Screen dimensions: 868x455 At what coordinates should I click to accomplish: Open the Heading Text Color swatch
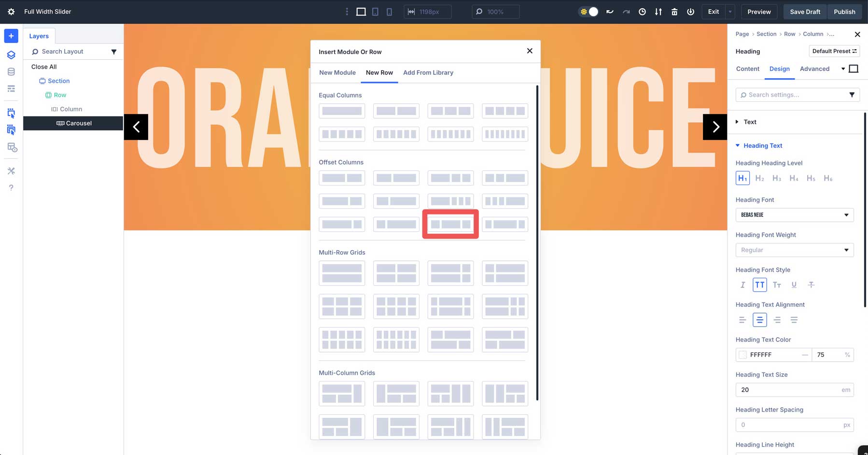742,355
